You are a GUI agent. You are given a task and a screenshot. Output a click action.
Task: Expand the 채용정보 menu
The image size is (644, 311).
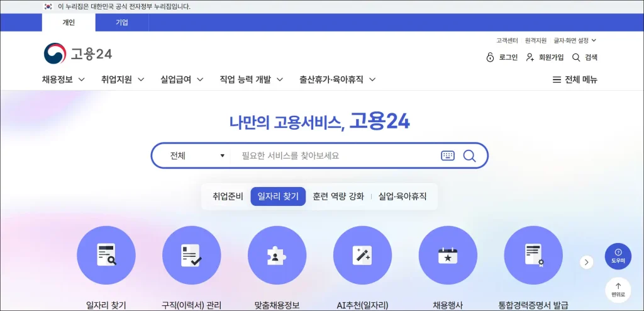(x=64, y=80)
